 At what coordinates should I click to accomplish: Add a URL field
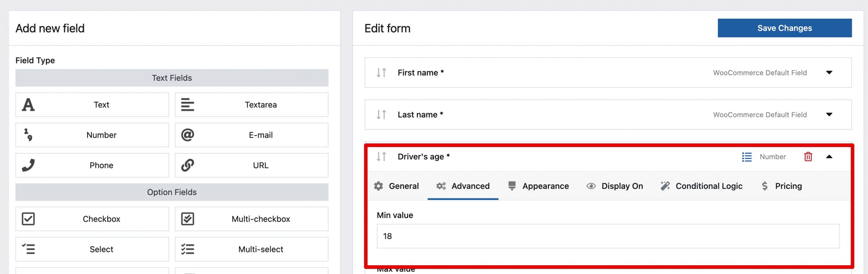252,165
